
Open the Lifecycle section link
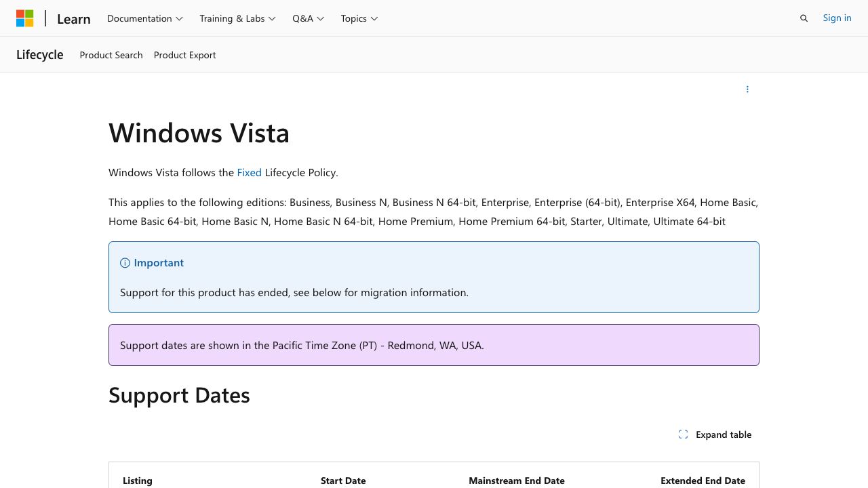pyautogui.click(x=40, y=55)
